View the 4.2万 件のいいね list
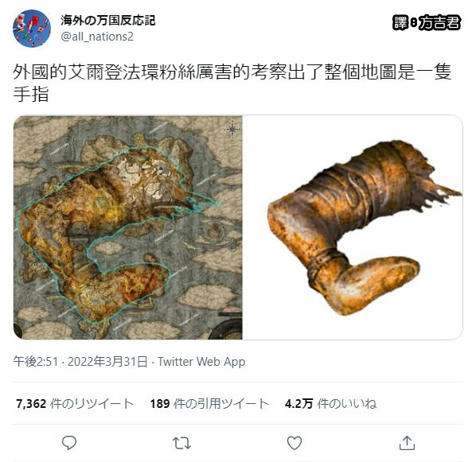 click(x=330, y=404)
